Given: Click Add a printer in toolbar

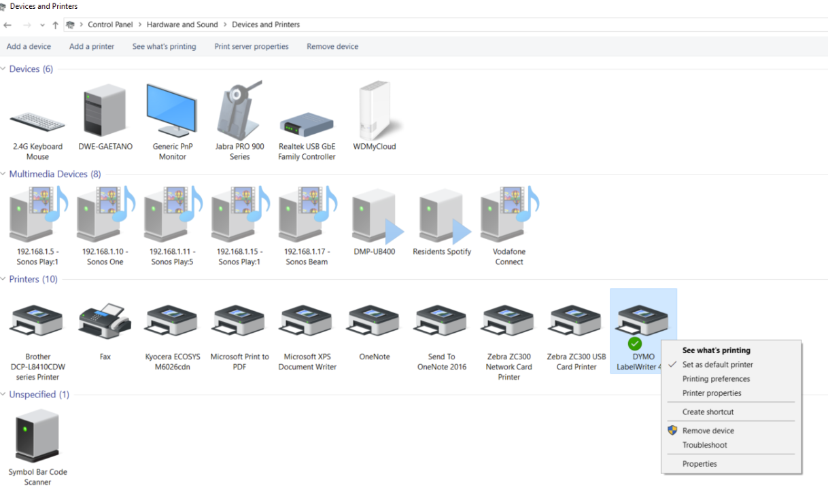Looking at the screenshot, I should click(92, 47).
